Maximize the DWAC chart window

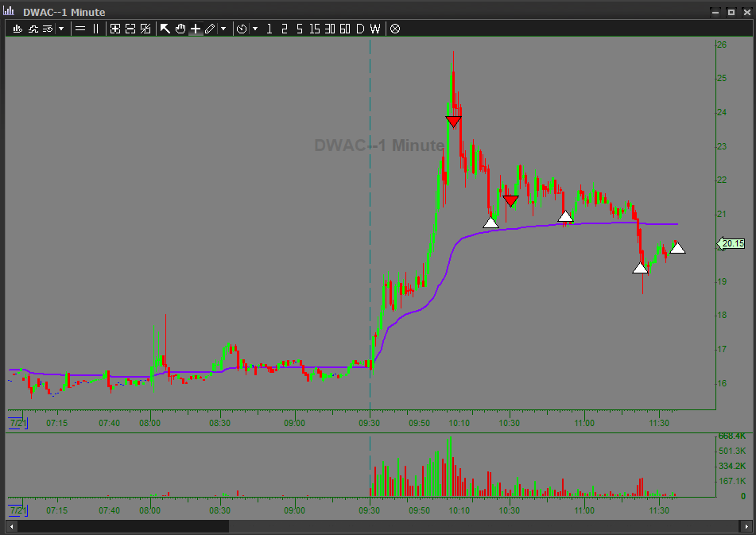pos(731,12)
